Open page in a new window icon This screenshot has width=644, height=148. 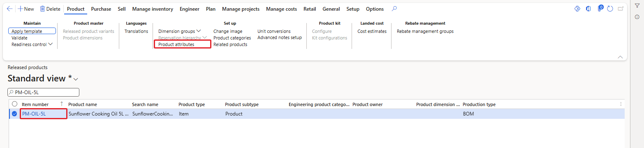(621, 9)
